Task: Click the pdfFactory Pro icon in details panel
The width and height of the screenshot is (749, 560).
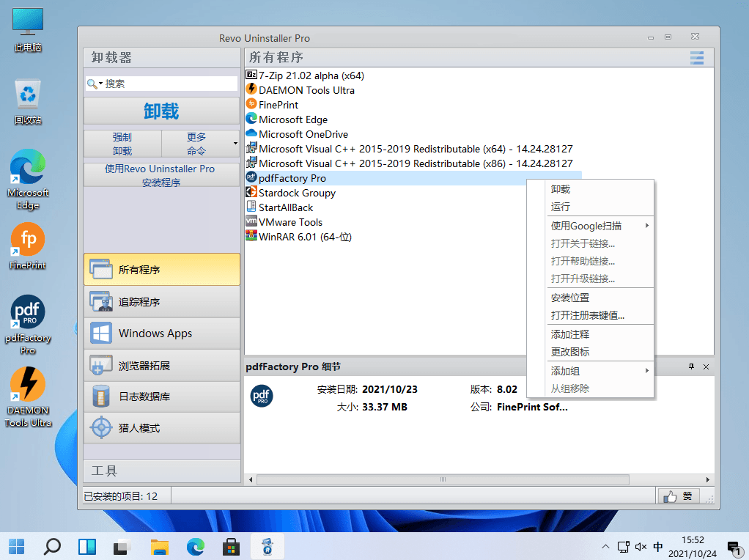Action: click(262, 396)
